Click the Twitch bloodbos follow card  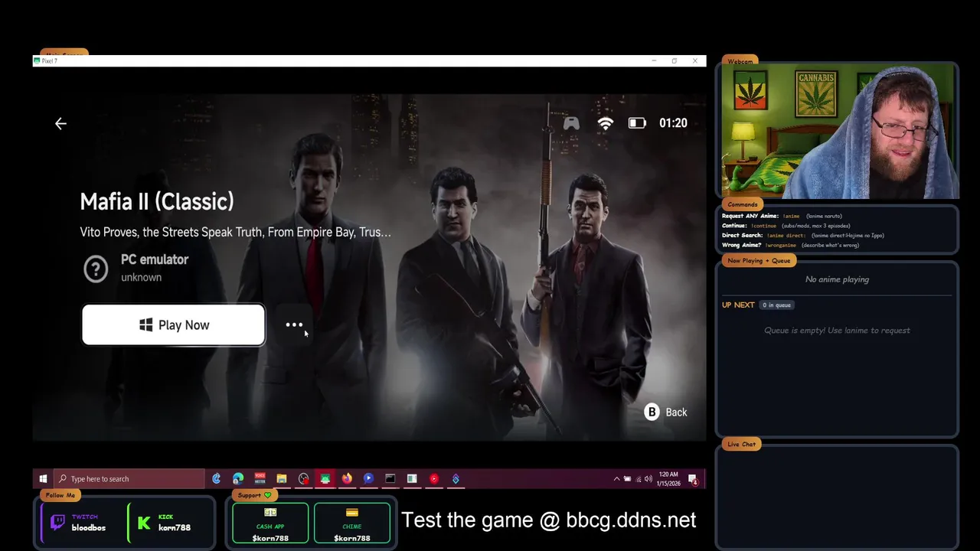click(82, 523)
